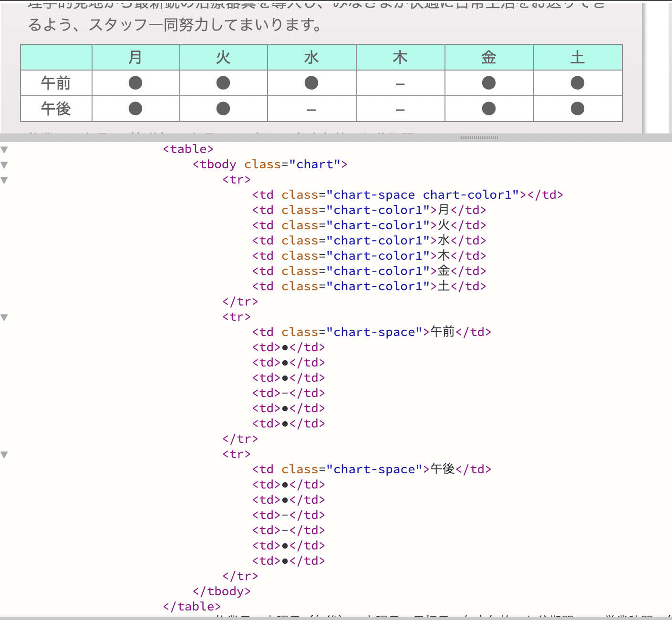Select the chart-space td line containing 午前
Image resolution: width=672 pixels, height=620 pixels.
(372, 332)
